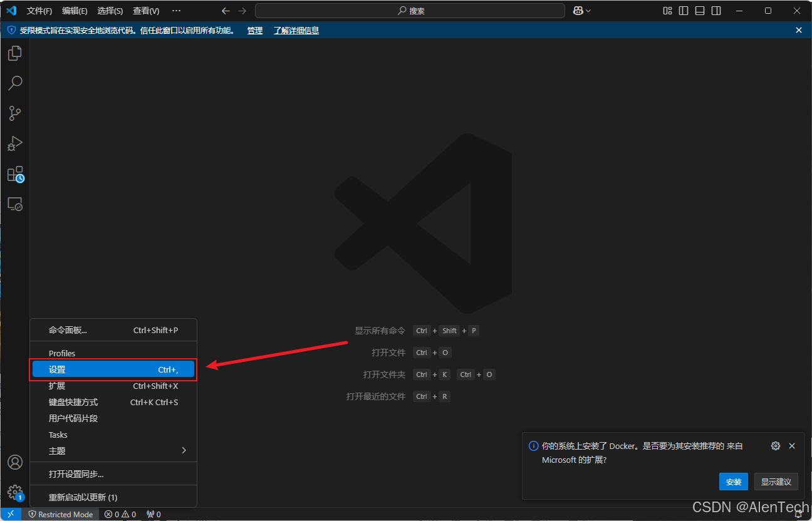Open the Copilot icon in title bar
The height and width of the screenshot is (521, 812).
pyautogui.click(x=578, y=11)
